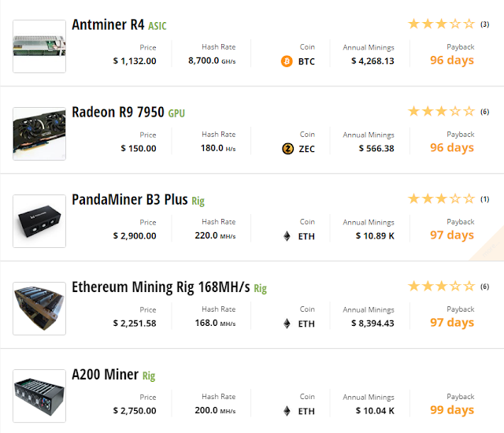Click the A200 Miner ETH coin icon
Screen dimensions: 504x433
(287, 411)
